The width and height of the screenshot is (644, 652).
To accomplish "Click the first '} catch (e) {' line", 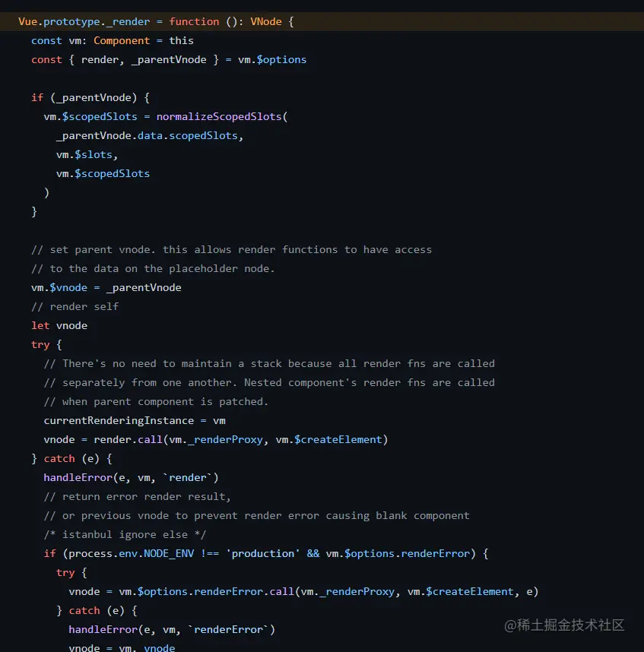I will tap(71, 459).
